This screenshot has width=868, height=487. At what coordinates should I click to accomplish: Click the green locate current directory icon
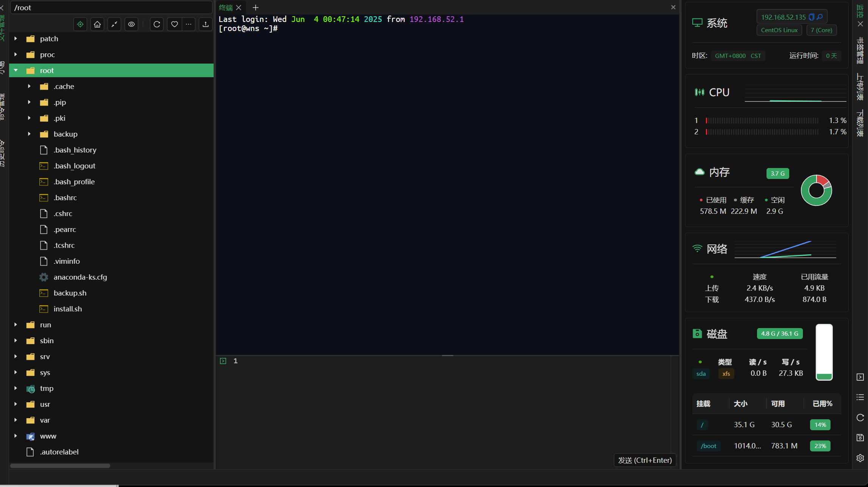point(80,24)
